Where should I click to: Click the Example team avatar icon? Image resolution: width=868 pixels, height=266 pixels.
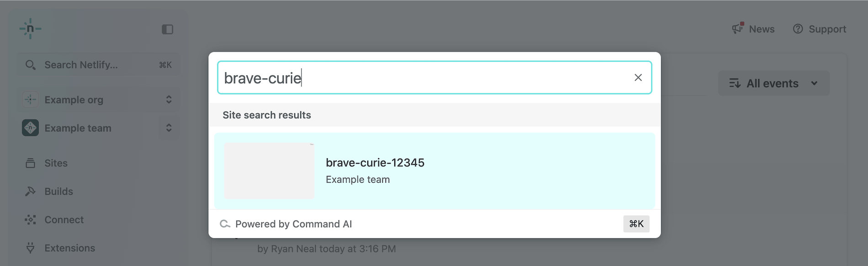pos(30,128)
